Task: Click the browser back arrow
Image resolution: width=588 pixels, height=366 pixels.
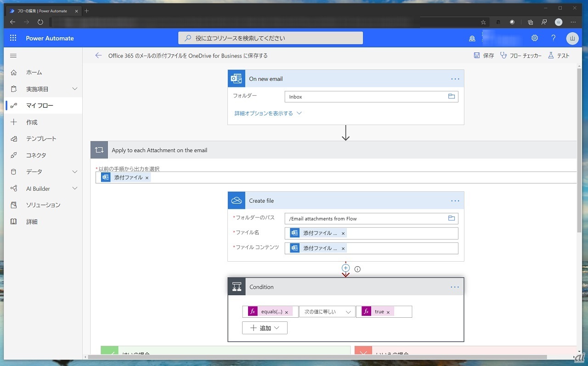Action: (13, 22)
